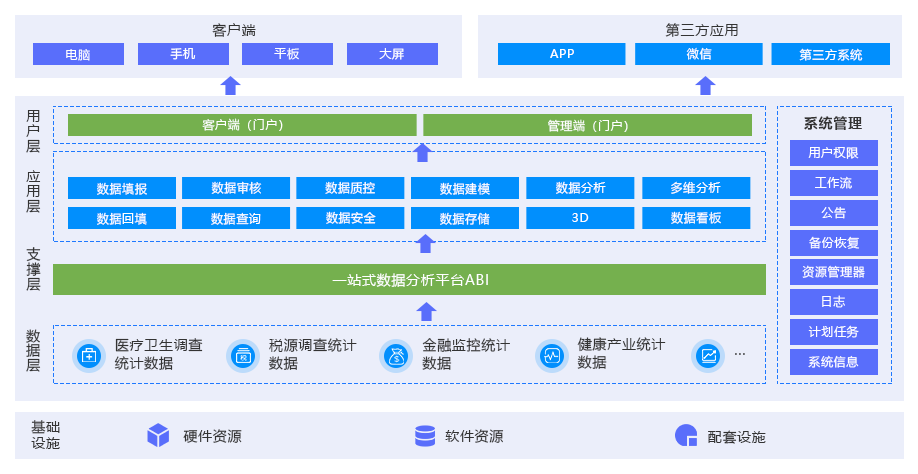
Task: Click the 配套设施 text
Action: click(x=737, y=437)
